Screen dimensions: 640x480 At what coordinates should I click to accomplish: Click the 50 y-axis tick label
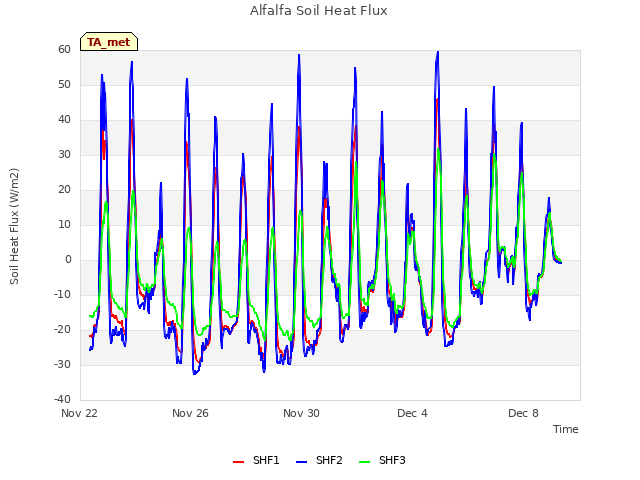[x=64, y=84]
